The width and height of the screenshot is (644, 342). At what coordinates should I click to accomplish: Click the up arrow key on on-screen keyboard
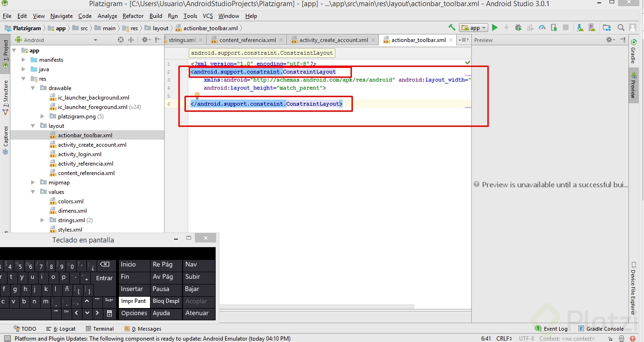pyautogui.click(x=87, y=301)
